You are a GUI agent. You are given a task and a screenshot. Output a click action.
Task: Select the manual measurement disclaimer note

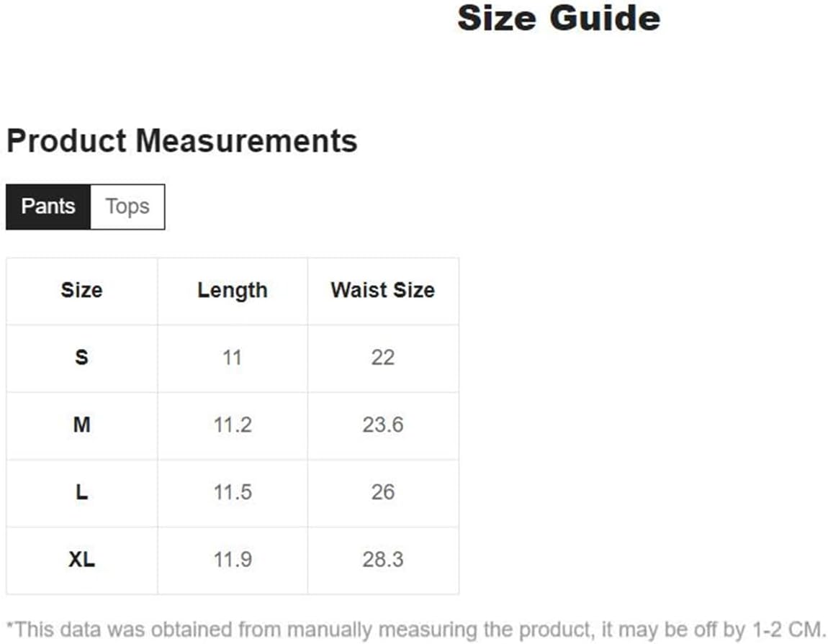(x=415, y=630)
